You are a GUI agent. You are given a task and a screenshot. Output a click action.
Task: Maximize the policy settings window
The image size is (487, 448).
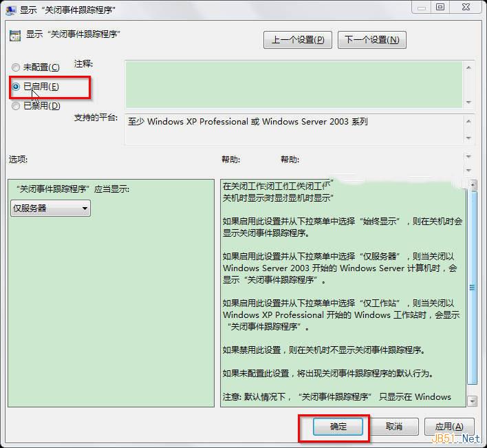click(440, 8)
